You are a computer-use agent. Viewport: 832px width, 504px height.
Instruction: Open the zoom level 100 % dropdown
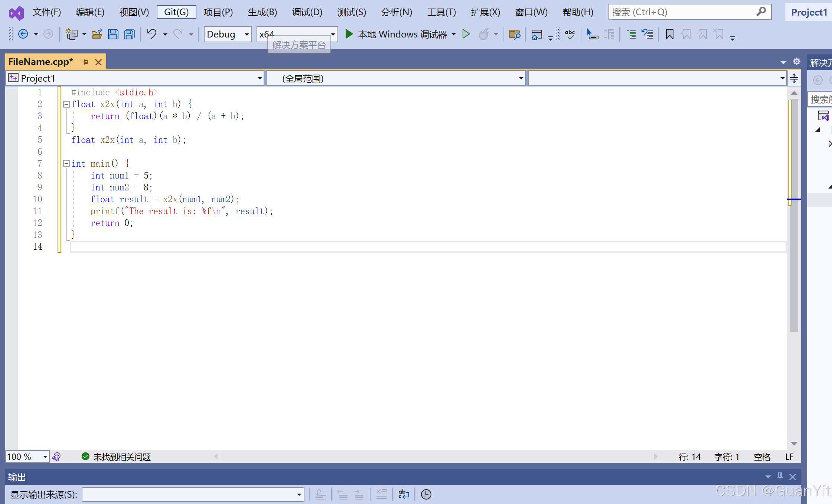(45, 456)
